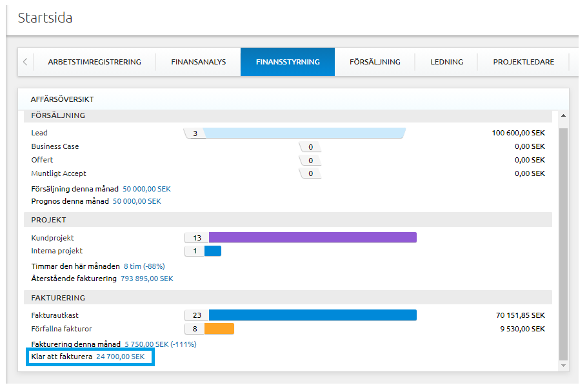Select the FINANSSTYRNING tab
Viewport: 587px width, 392px height.
pos(288,62)
